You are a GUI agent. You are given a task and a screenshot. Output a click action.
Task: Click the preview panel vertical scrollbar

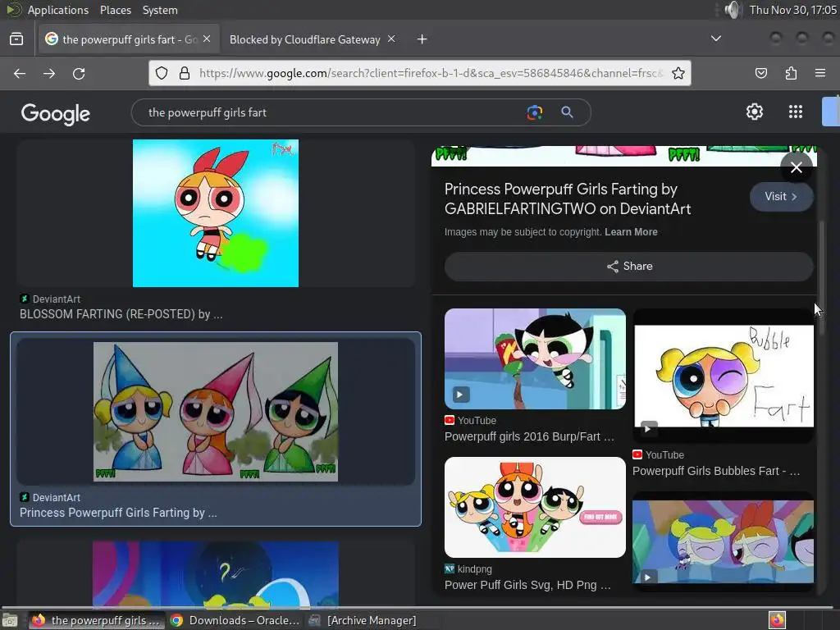coord(820,279)
